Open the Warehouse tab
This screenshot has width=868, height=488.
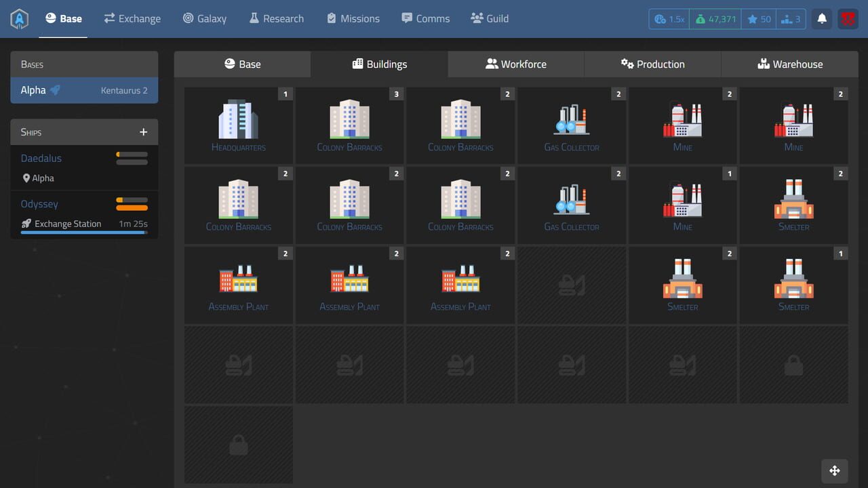(789, 64)
